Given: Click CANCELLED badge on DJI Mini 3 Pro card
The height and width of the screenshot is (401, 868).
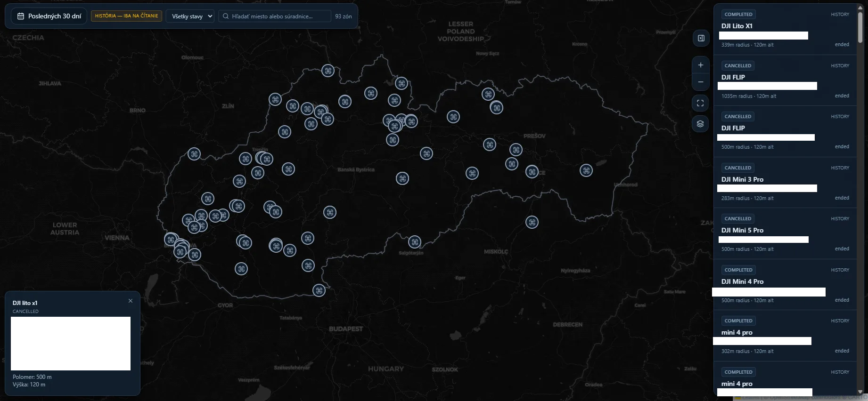Looking at the screenshot, I should (x=738, y=168).
